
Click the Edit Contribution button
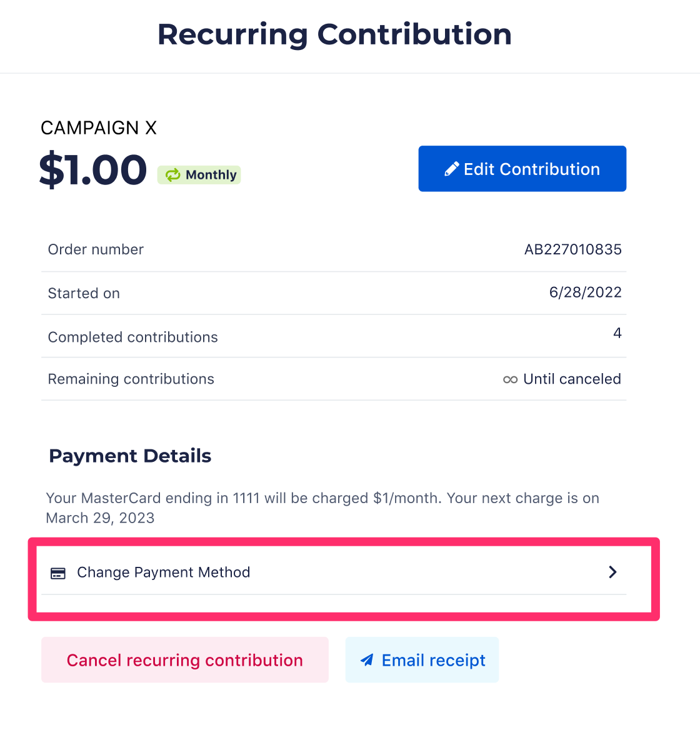pyautogui.click(x=522, y=169)
